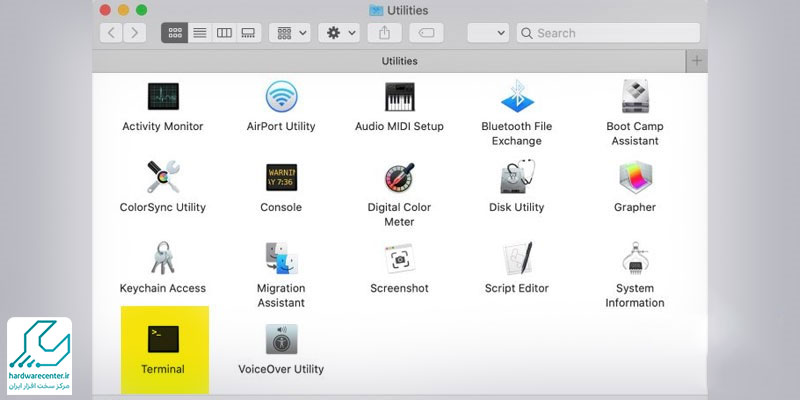The width and height of the screenshot is (800, 400).
Task: Click the Console app icon
Action: [x=281, y=177]
